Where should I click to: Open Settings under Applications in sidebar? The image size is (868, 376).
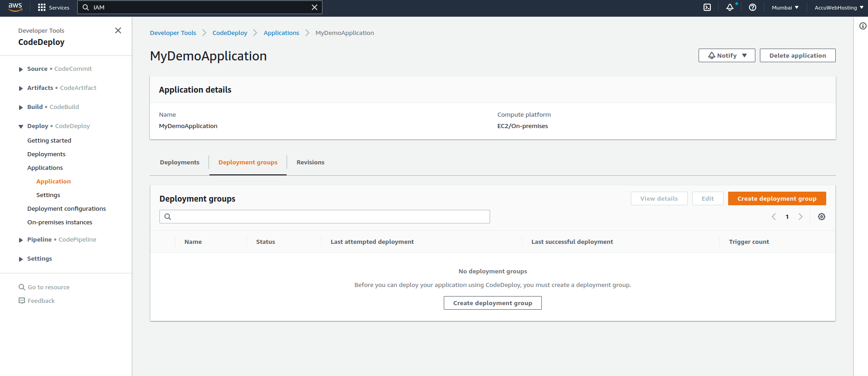(48, 195)
